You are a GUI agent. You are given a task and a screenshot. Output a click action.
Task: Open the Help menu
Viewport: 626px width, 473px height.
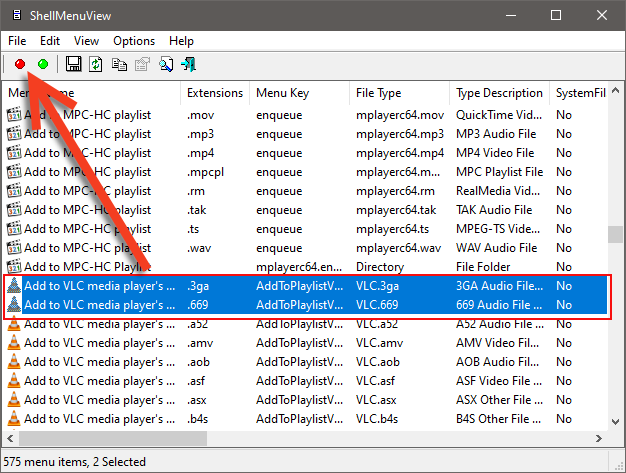tap(181, 41)
